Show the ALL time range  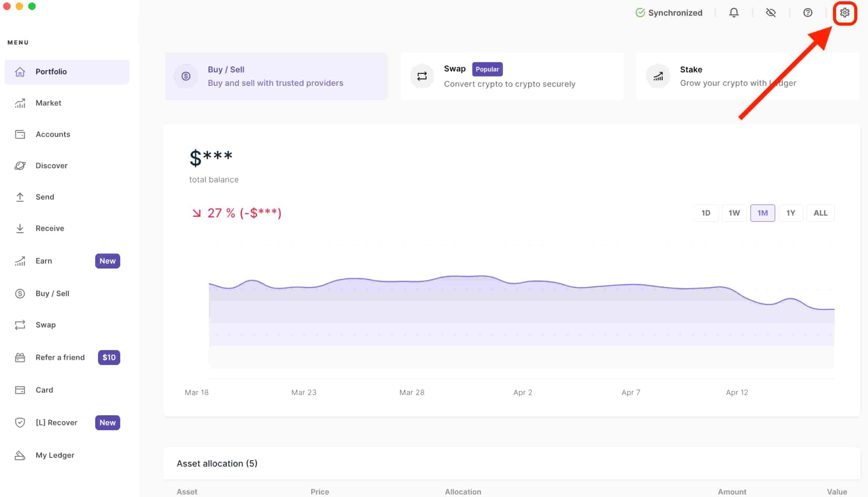pyautogui.click(x=820, y=213)
